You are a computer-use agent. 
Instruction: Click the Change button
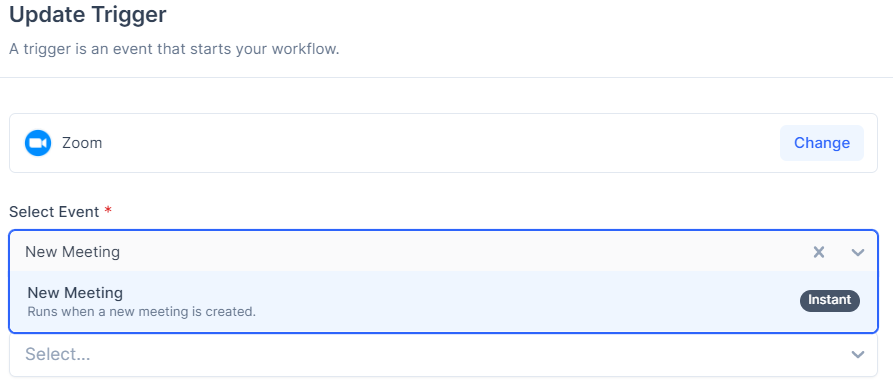(821, 142)
